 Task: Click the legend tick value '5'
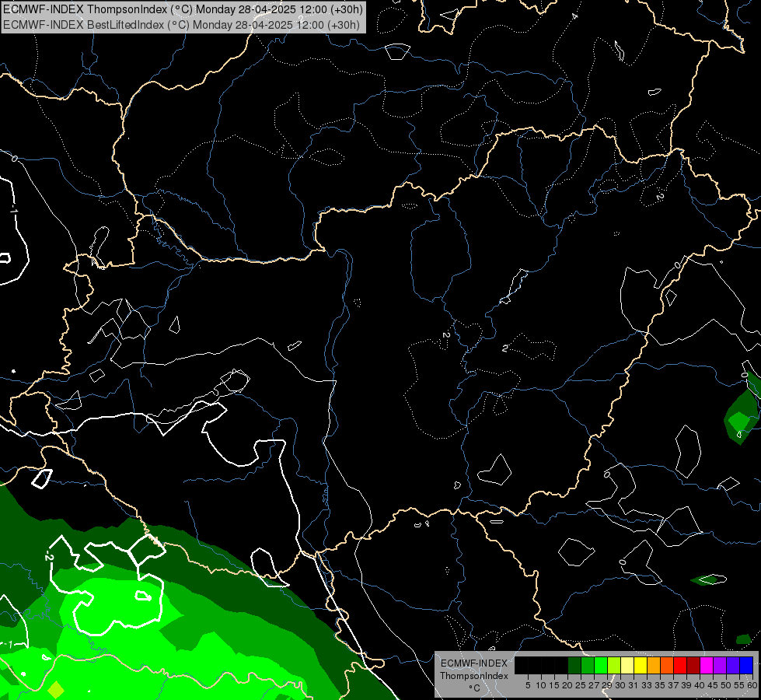[x=528, y=685]
